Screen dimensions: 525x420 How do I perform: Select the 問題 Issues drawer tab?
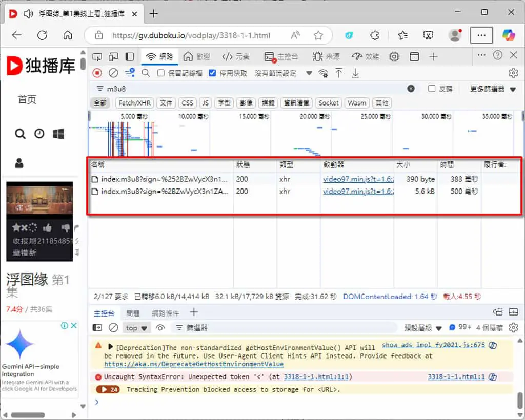133,313
